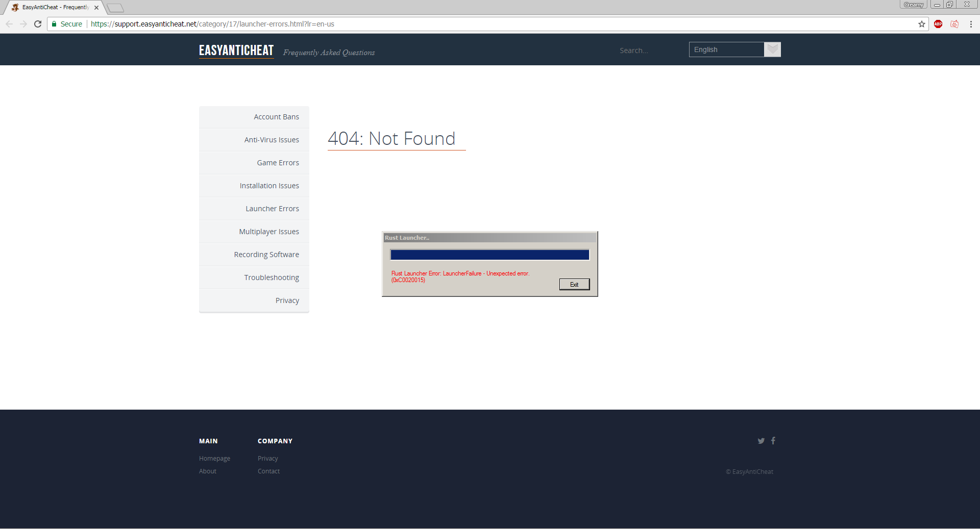
Task: Open the Multiplayer Issues category
Action: click(254, 232)
